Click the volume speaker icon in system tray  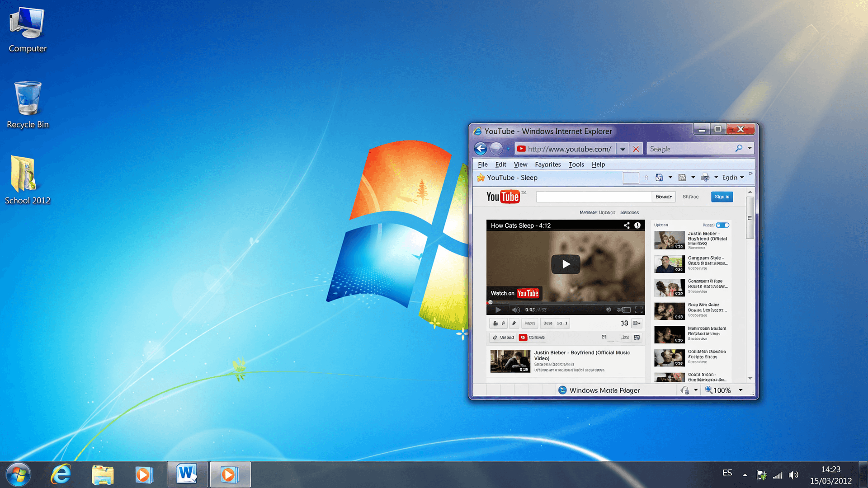coord(793,475)
